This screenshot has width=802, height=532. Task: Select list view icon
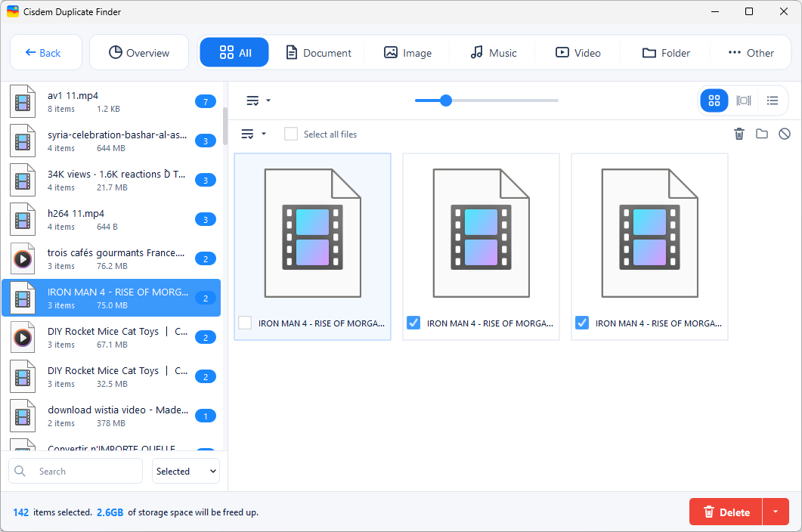pyautogui.click(x=773, y=101)
